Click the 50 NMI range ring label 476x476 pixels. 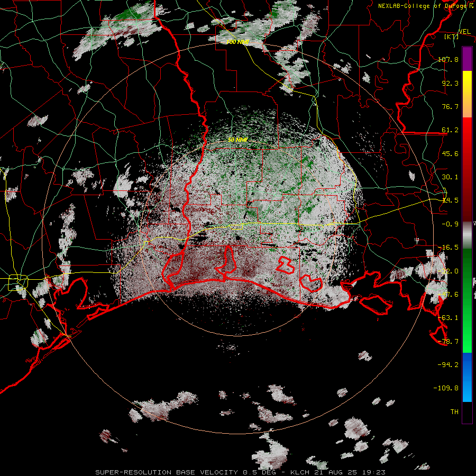(237, 140)
